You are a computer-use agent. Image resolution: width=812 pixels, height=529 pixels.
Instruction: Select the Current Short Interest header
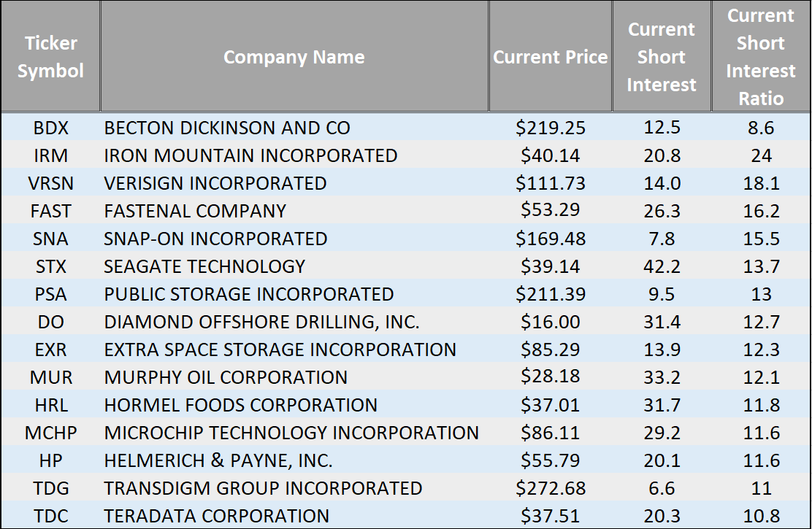coord(662,57)
